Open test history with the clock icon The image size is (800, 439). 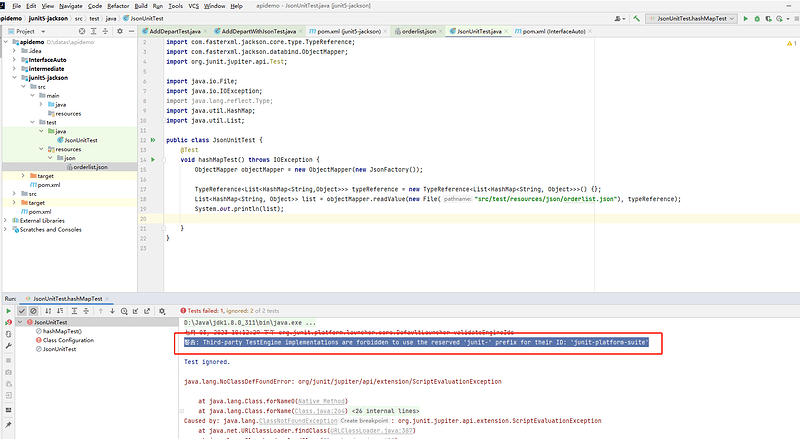pyautogui.click(x=124, y=311)
